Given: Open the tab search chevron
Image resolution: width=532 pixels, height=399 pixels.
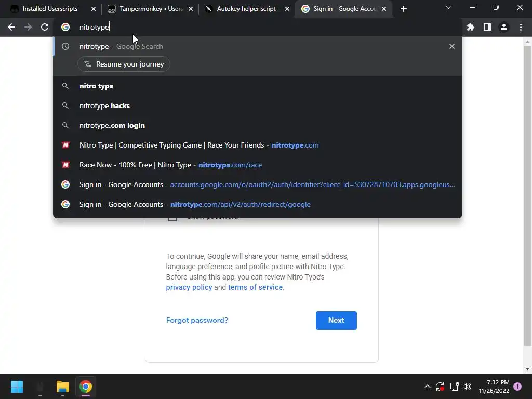Looking at the screenshot, I should click(448, 7).
